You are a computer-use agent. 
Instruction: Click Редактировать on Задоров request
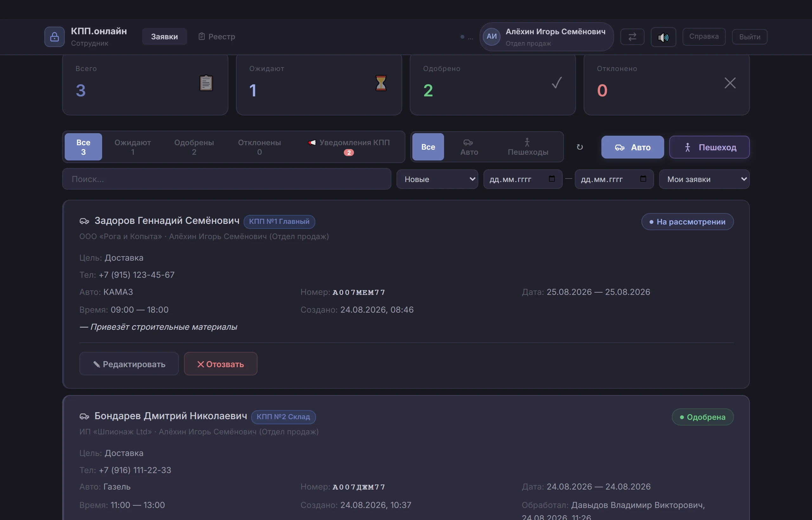tap(129, 364)
